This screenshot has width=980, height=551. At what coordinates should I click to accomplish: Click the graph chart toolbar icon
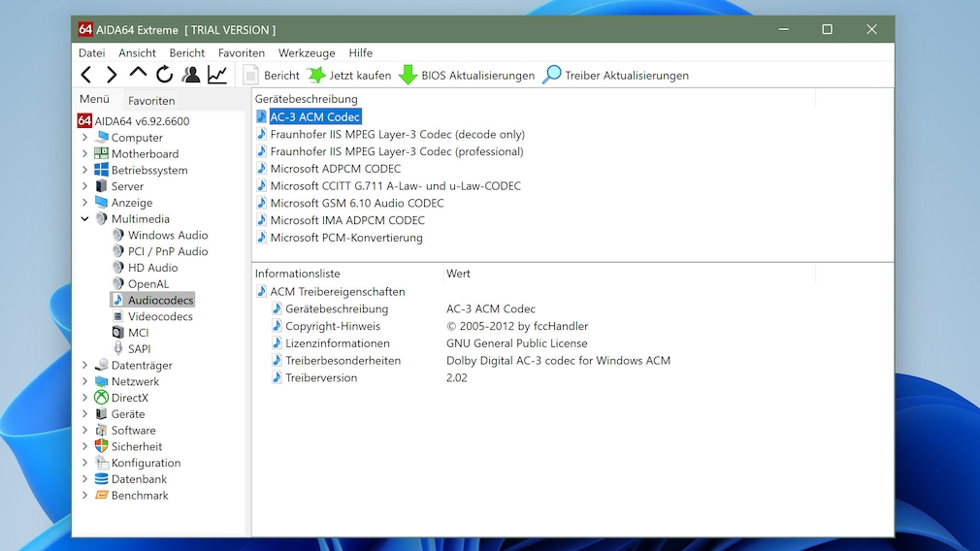click(x=217, y=75)
